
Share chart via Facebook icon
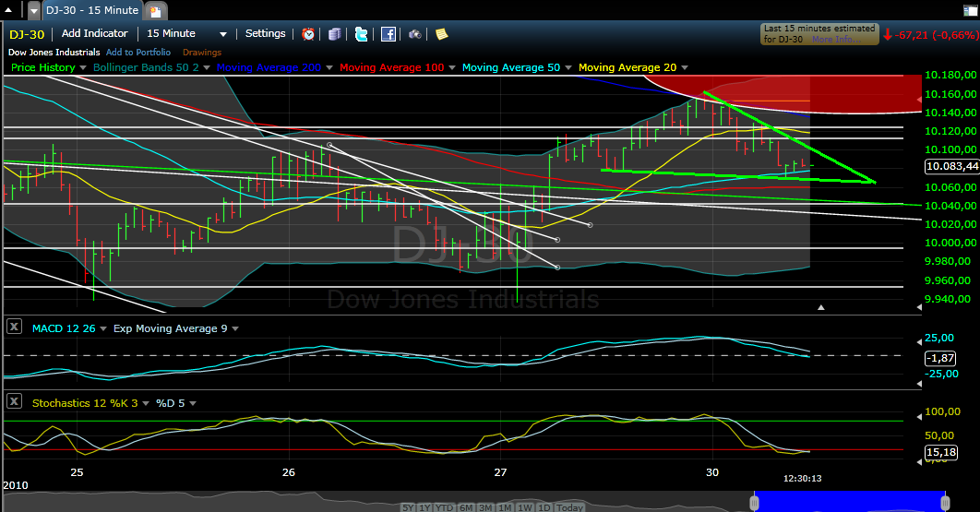point(388,34)
